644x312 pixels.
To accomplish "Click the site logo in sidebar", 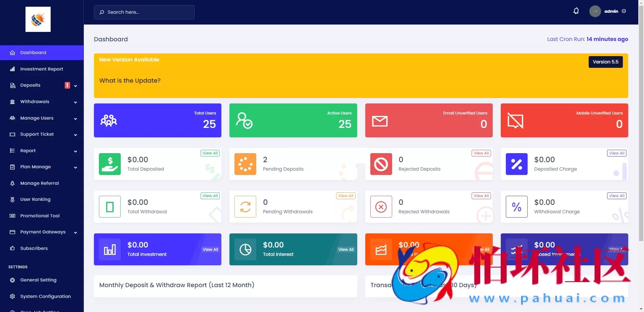I will coord(38,19).
